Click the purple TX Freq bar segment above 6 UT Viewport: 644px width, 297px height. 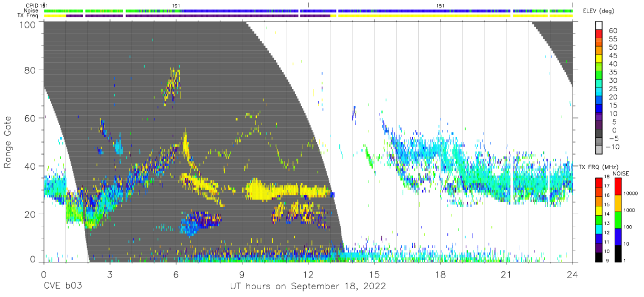point(212,16)
